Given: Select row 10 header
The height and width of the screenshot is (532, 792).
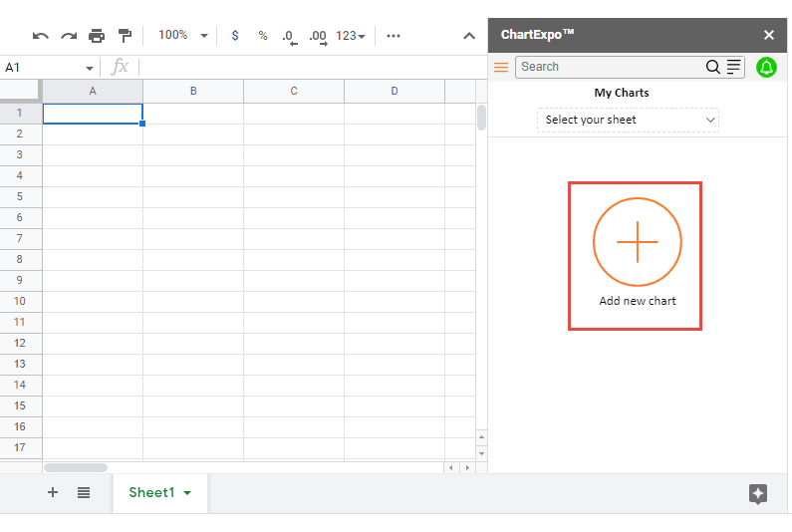Looking at the screenshot, I should (20, 301).
